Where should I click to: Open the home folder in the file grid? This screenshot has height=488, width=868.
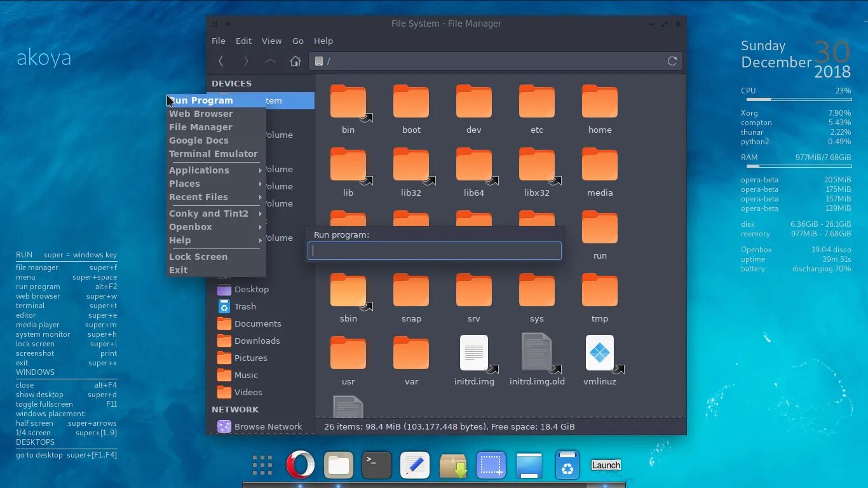(x=600, y=109)
